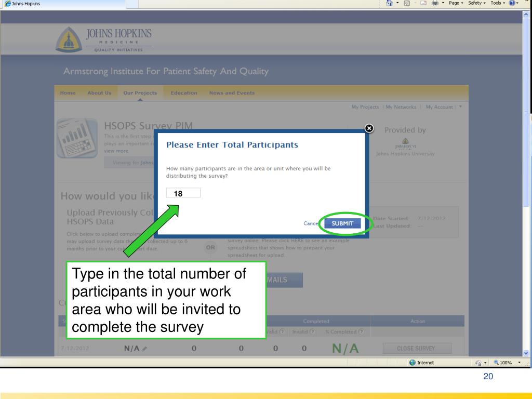Open the Tools menu in browser toolbar

pos(498,3)
